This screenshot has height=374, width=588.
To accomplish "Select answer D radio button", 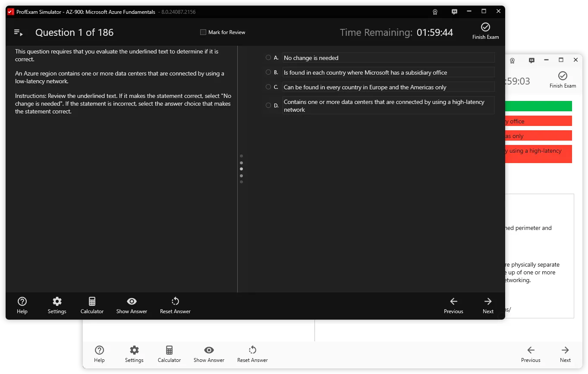I will coord(268,105).
